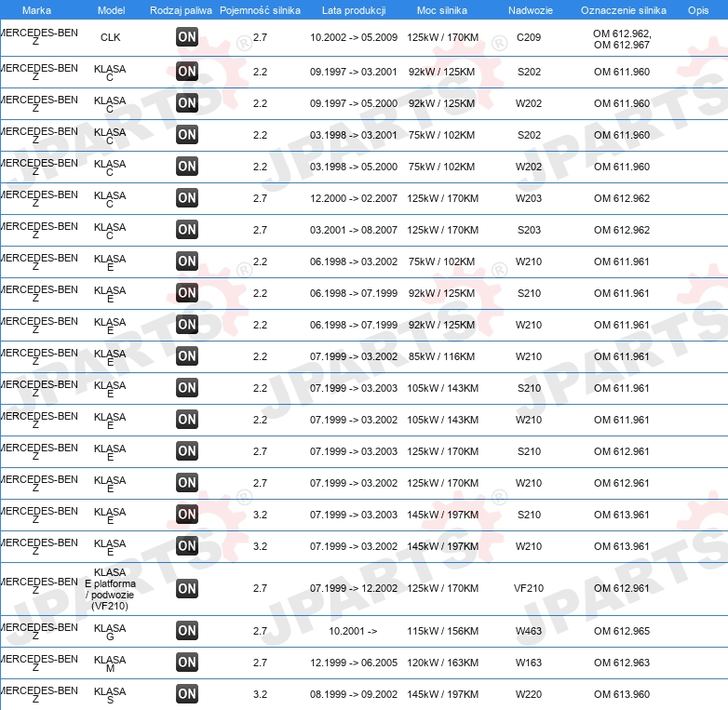Click ON icon in S202 75kW / 102KM row
728x710 pixels.
[x=187, y=135]
